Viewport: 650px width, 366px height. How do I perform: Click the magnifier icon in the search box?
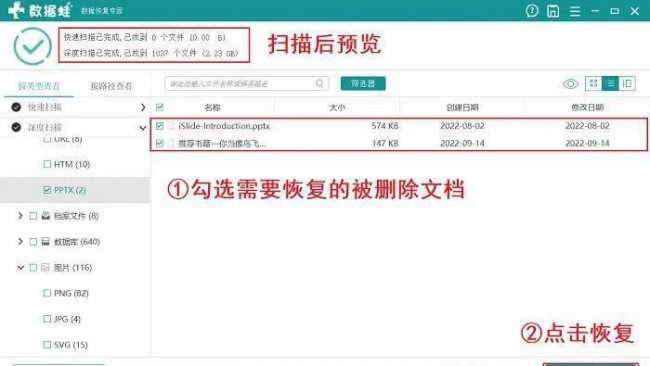click(x=319, y=83)
